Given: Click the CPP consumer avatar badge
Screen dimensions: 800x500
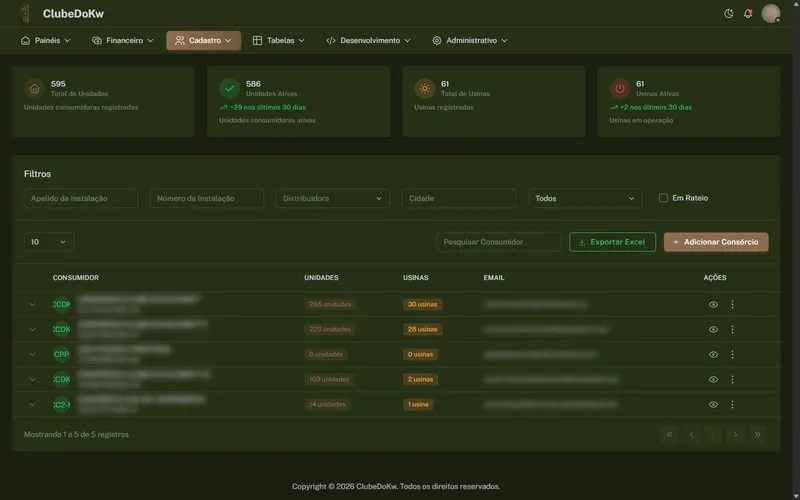Looking at the screenshot, I should (62, 355).
